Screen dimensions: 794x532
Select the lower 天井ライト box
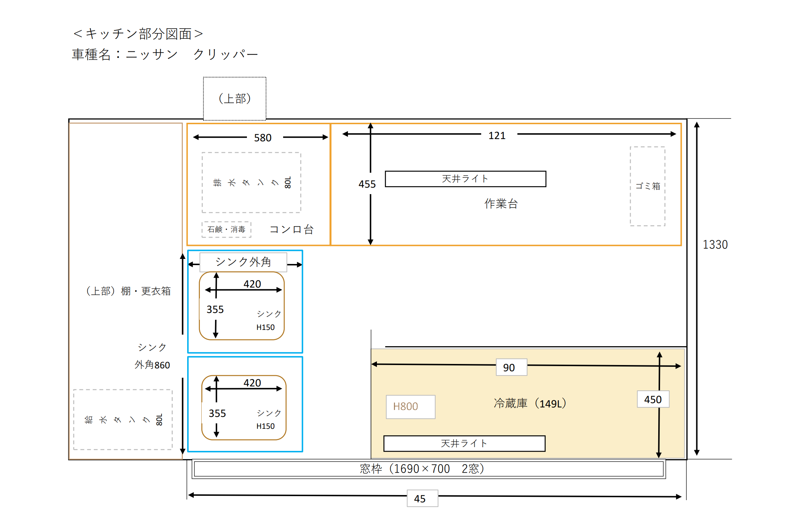pos(465,443)
